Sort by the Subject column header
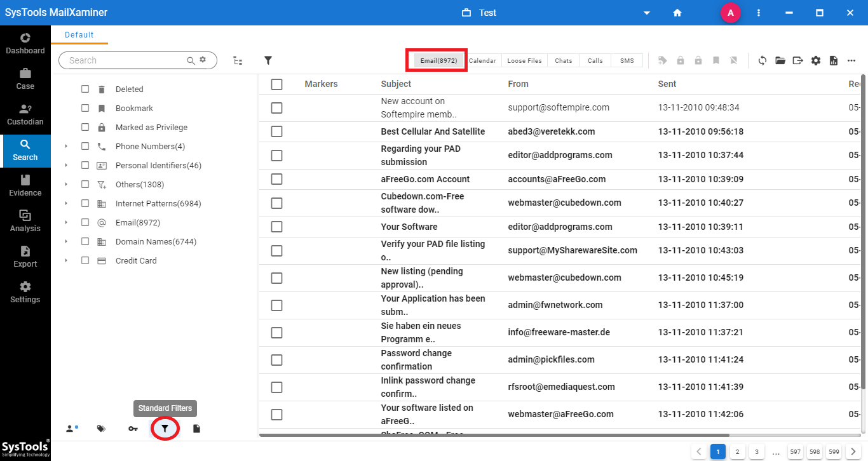 point(396,84)
